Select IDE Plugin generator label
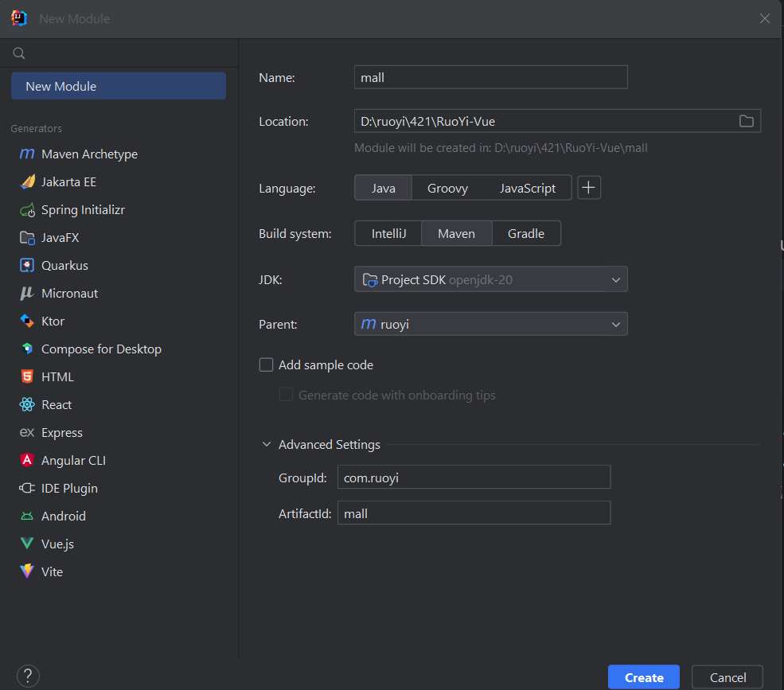 (69, 488)
